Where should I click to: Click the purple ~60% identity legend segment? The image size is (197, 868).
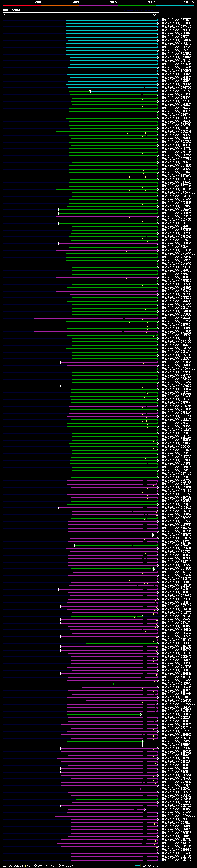99,6
